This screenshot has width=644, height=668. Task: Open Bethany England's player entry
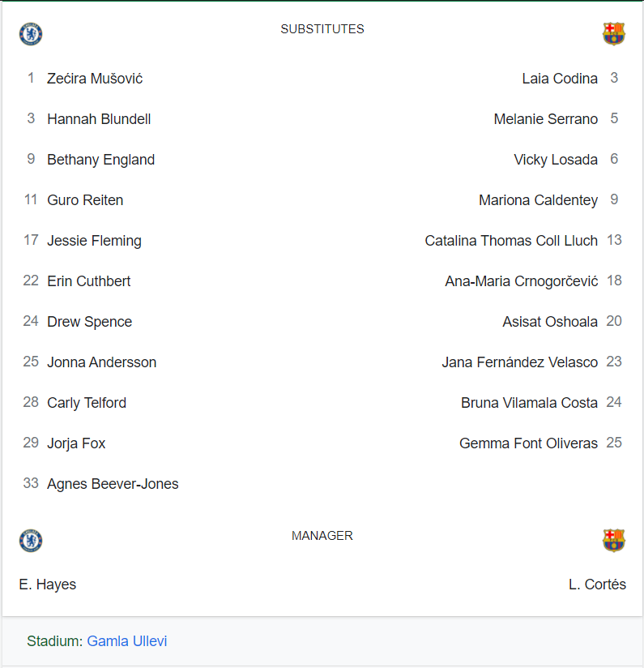100,160
